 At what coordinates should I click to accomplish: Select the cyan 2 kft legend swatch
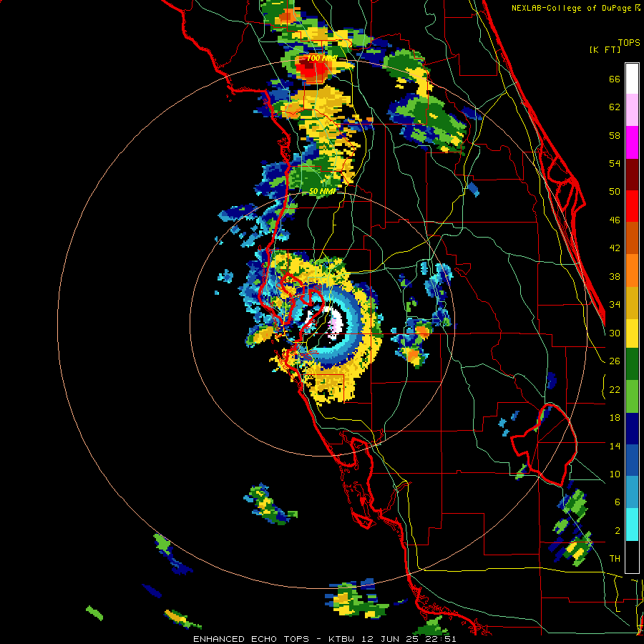632,525
